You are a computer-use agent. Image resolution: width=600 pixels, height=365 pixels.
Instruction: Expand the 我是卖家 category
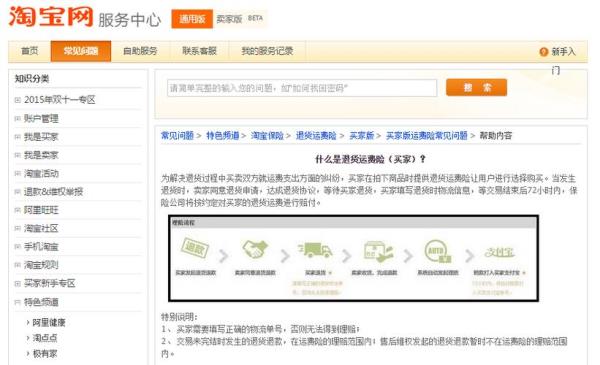click(x=17, y=155)
